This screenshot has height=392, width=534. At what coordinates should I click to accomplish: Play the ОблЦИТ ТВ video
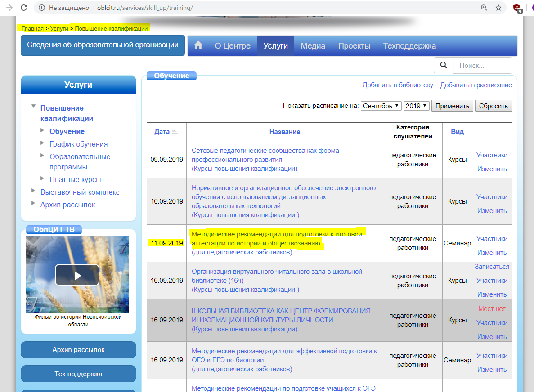coord(77,275)
